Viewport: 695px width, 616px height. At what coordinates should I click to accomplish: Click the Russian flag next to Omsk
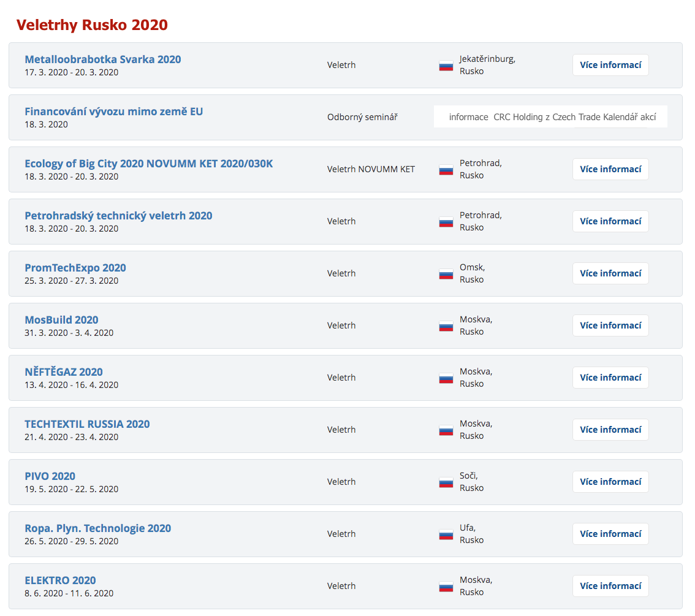tap(446, 275)
